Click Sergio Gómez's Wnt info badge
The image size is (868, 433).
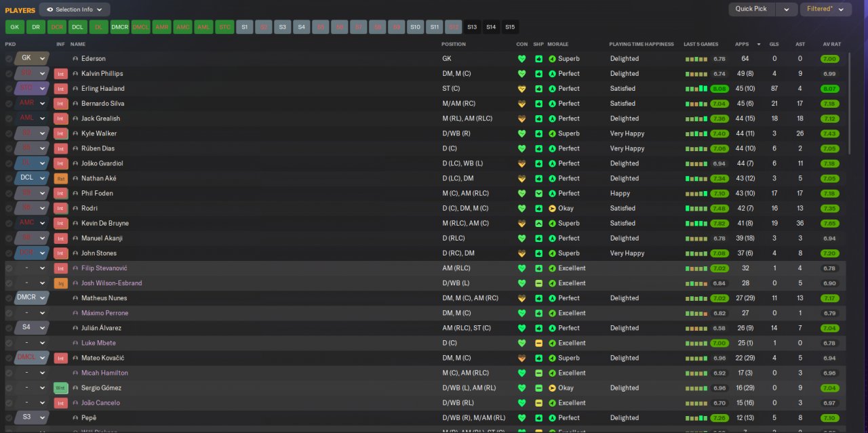click(60, 388)
